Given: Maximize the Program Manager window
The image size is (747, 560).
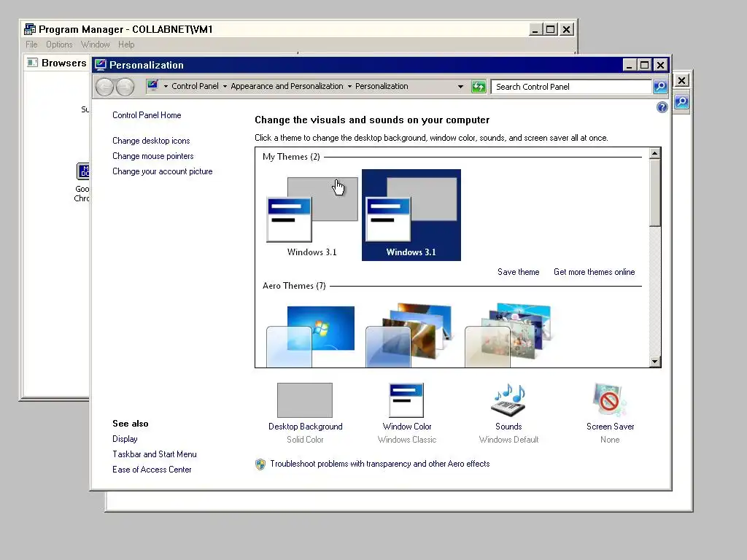Looking at the screenshot, I should pyautogui.click(x=551, y=29).
